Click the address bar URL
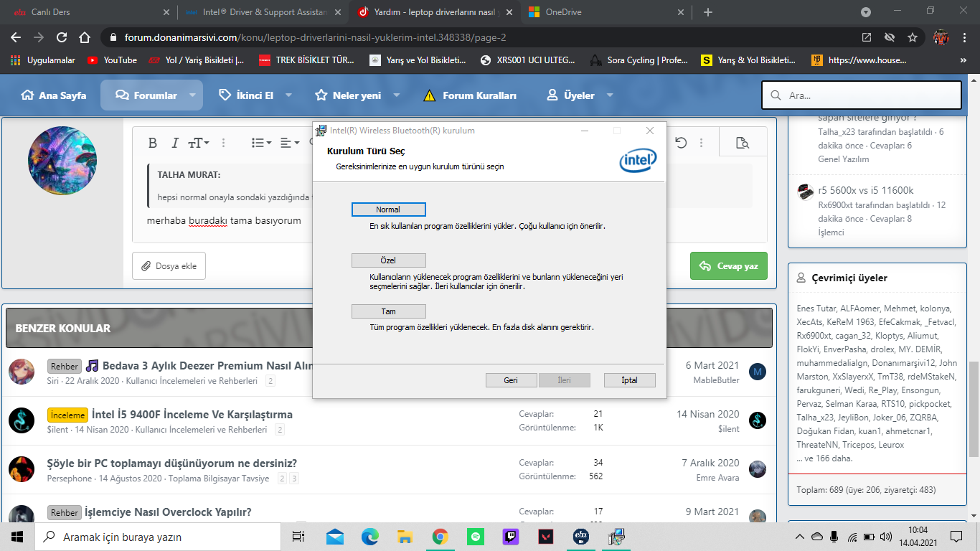Screen dimensions: 980x551 [x=316, y=37]
